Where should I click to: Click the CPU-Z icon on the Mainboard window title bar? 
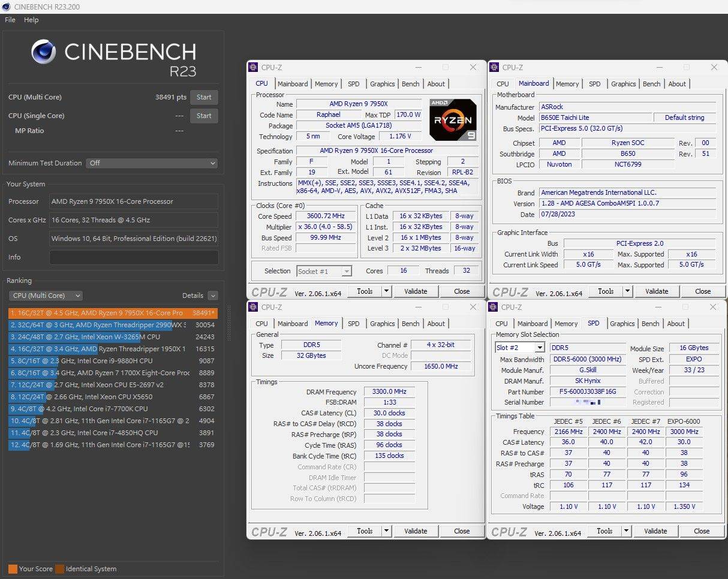tap(495, 67)
